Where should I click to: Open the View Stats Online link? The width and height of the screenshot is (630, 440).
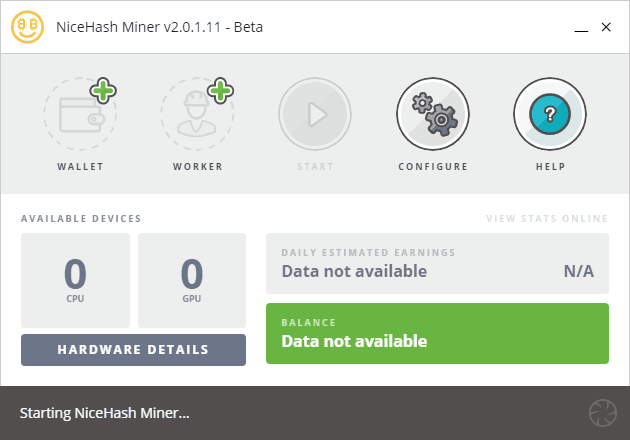click(x=547, y=219)
